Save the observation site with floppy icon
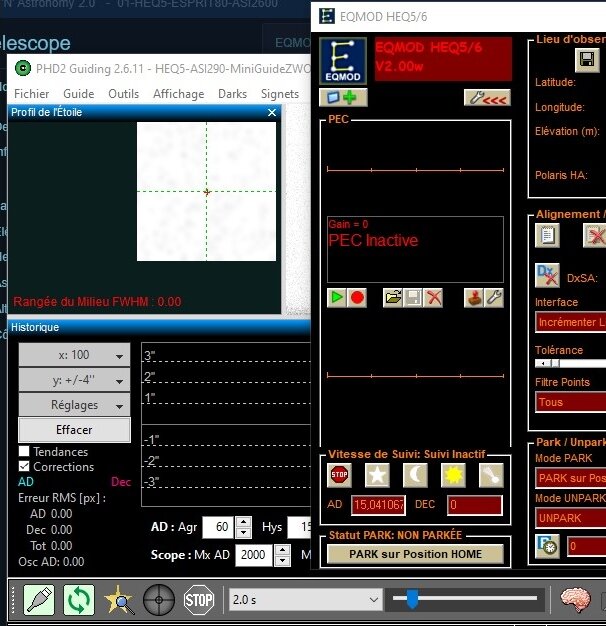606x626 pixels. tap(587, 60)
